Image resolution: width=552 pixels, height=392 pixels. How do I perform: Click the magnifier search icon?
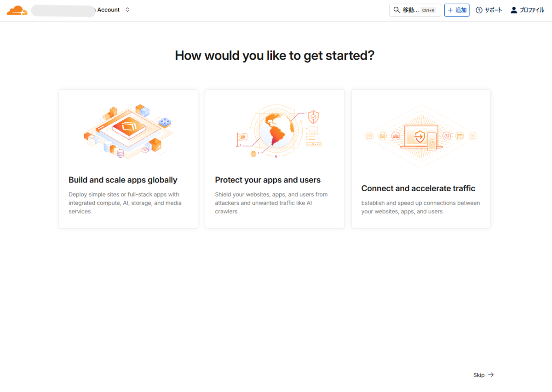(x=397, y=10)
